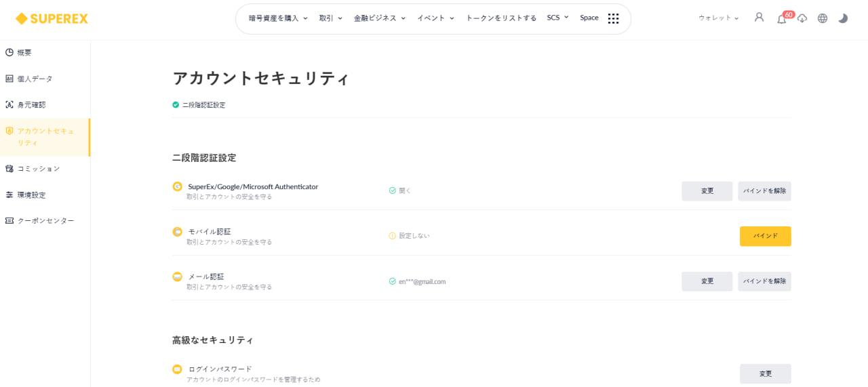
Task: Expand the ウォレット dropdown
Action: (719, 18)
